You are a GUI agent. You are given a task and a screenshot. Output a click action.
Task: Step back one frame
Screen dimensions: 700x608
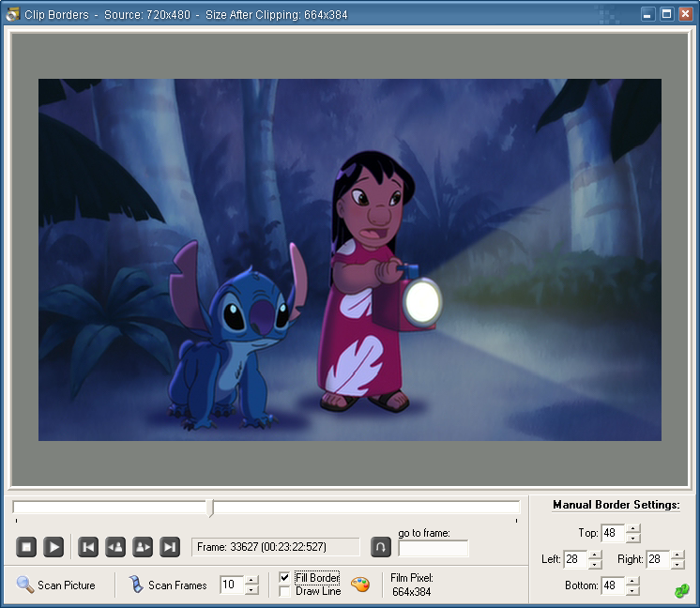point(115,547)
